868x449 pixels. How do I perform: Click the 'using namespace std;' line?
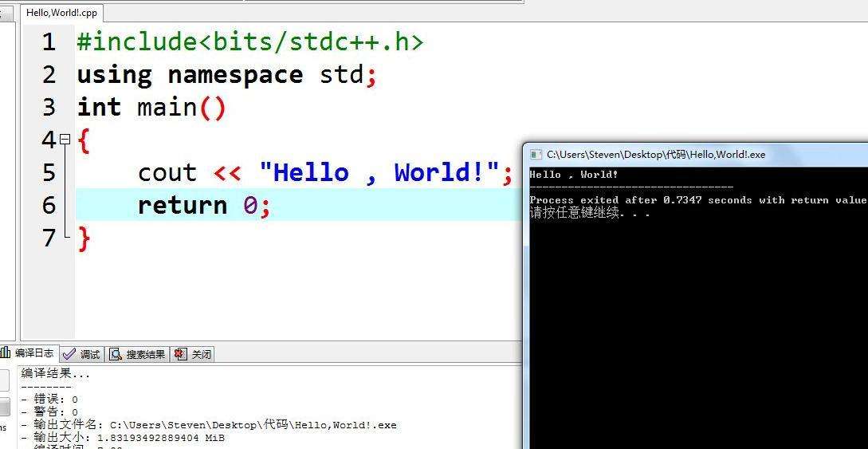pyautogui.click(x=227, y=75)
